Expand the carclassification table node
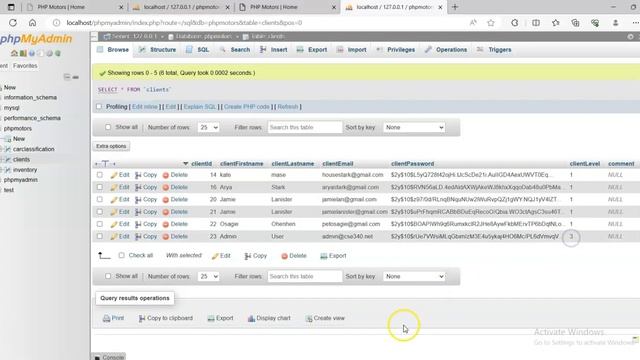Viewport: 640px width, 360px height. coord(2,149)
